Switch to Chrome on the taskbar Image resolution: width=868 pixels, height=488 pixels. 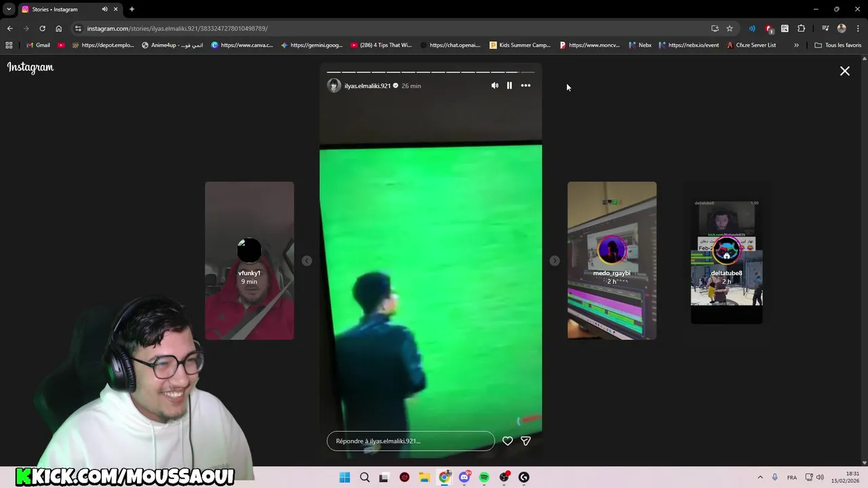click(x=444, y=477)
